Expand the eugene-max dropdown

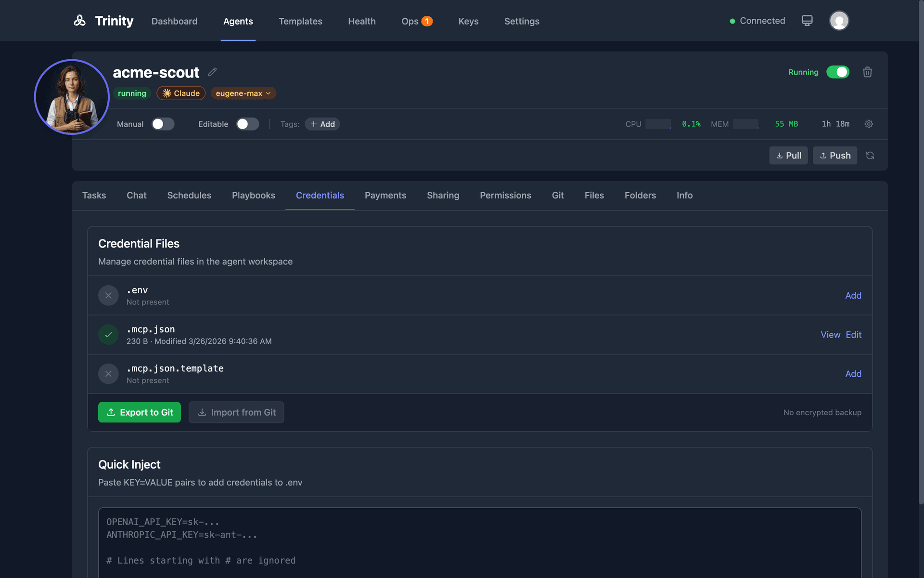(243, 93)
